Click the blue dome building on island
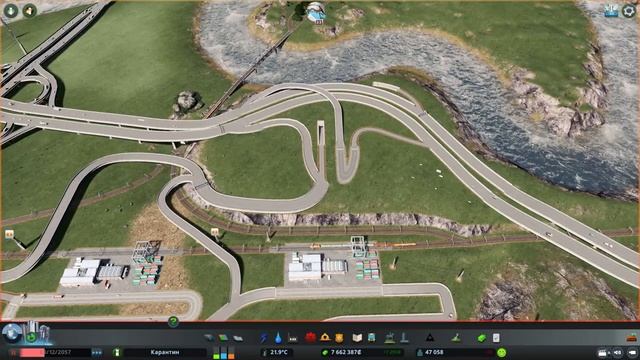640x360 pixels. tap(316, 13)
